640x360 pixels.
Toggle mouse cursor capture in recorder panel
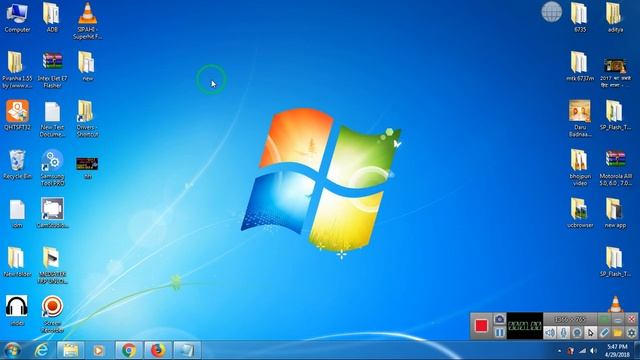tap(591, 333)
